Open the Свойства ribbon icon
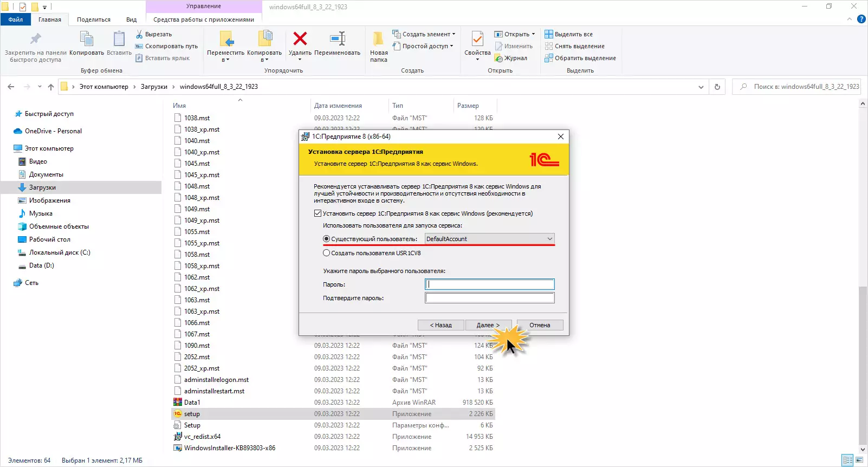The height and width of the screenshot is (467, 868). point(477,38)
